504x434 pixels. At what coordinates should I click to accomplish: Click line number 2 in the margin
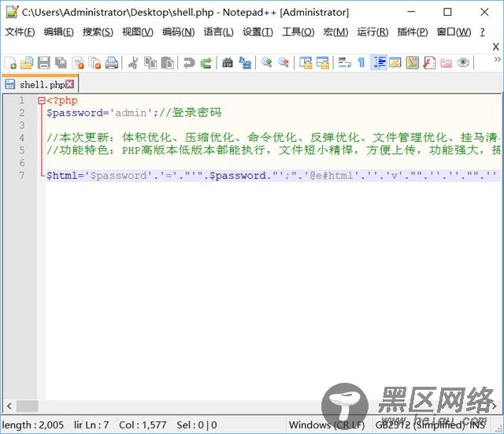click(22, 113)
